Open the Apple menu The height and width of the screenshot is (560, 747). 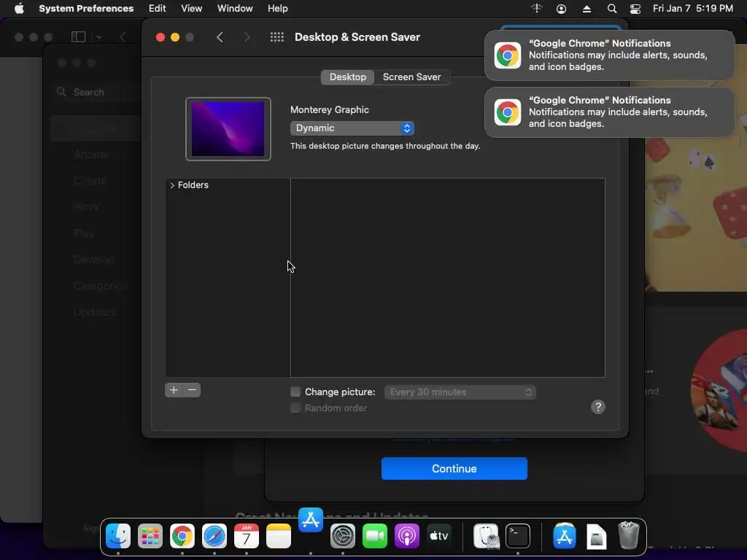pyautogui.click(x=19, y=9)
